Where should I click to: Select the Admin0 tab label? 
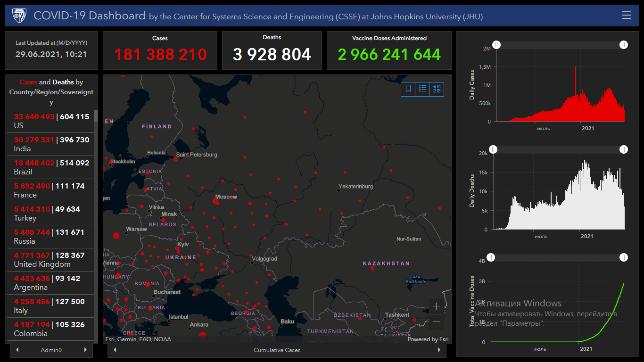pyautogui.click(x=51, y=350)
